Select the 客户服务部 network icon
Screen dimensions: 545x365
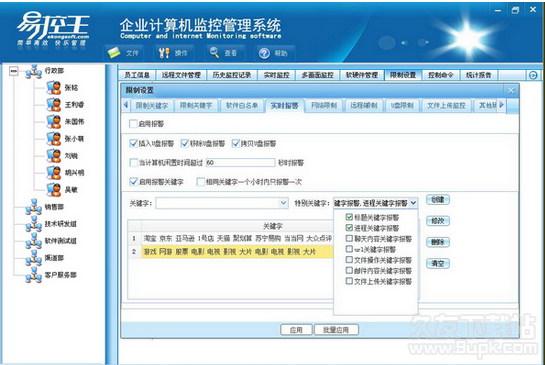[34, 275]
